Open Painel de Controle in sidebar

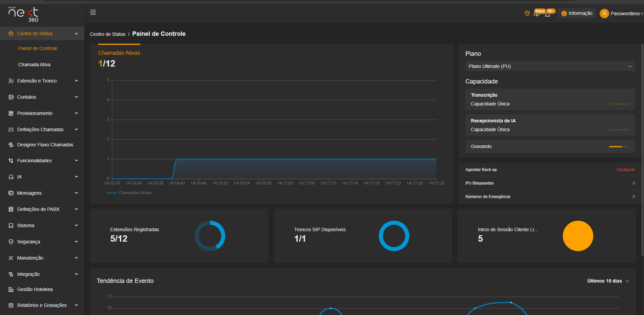pyautogui.click(x=38, y=48)
